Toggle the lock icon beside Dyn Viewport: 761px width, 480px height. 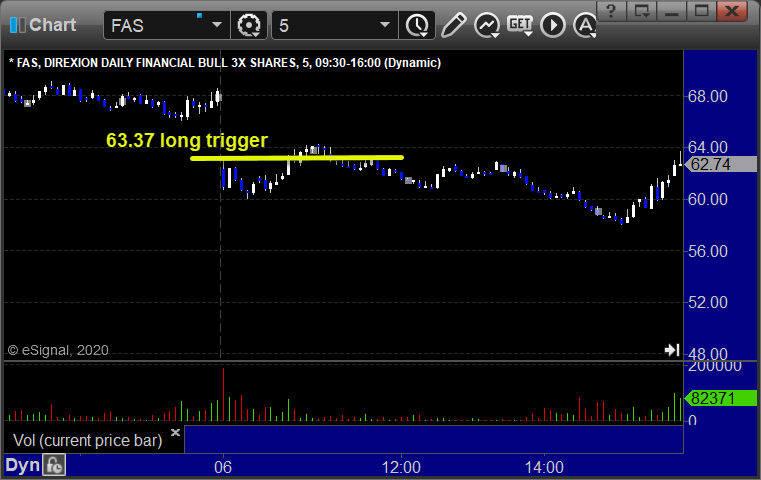click(x=54, y=465)
